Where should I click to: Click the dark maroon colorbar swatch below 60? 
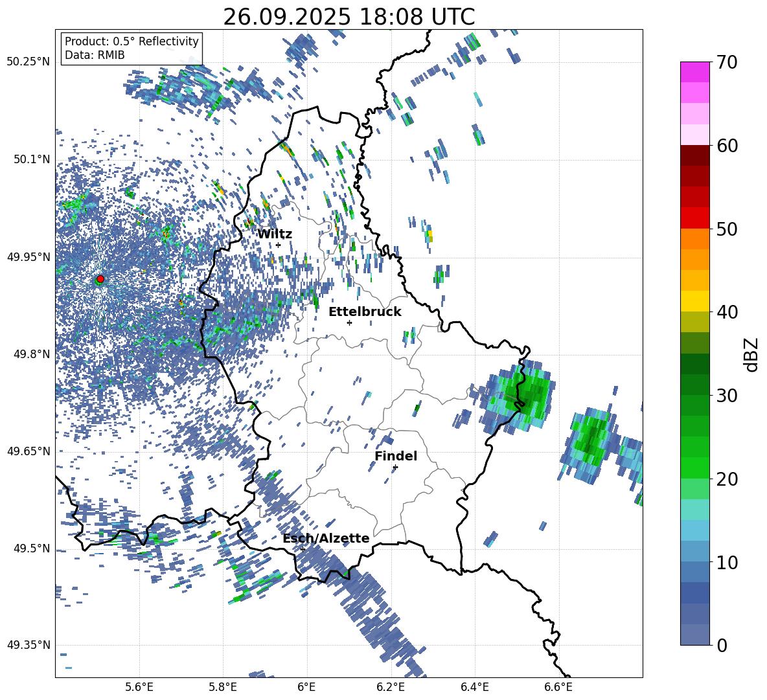click(x=694, y=155)
